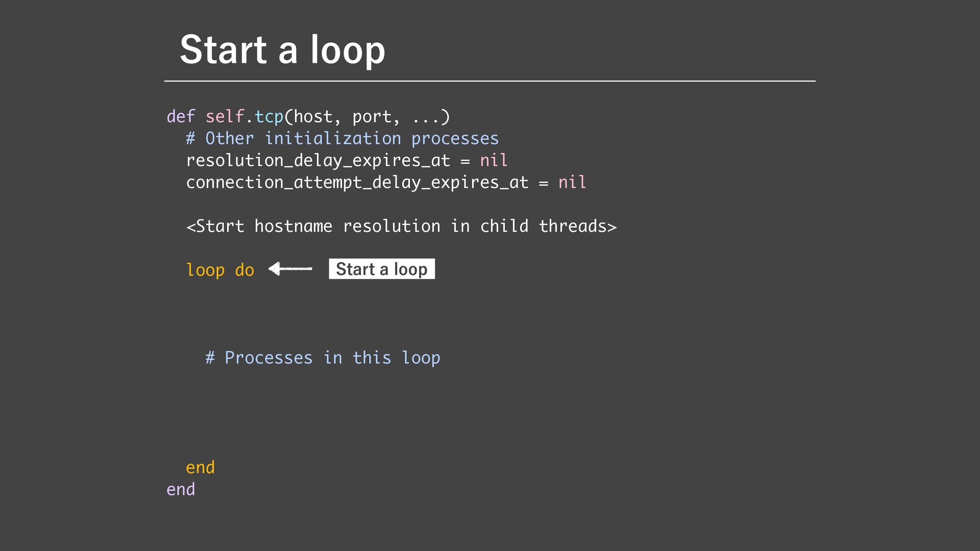This screenshot has height=551, width=980.
Task: Click the "# Other initialization processes" comment
Action: pyautogui.click(x=342, y=139)
